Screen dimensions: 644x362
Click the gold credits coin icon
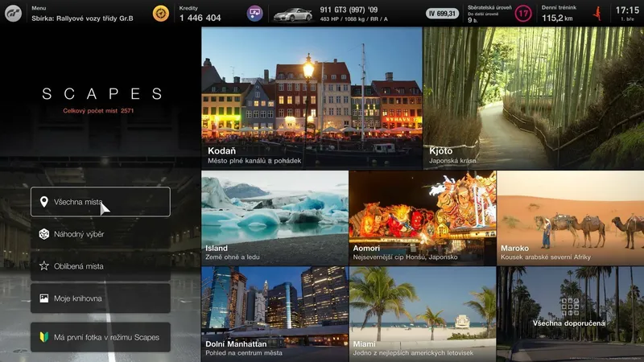pos(161,13)
